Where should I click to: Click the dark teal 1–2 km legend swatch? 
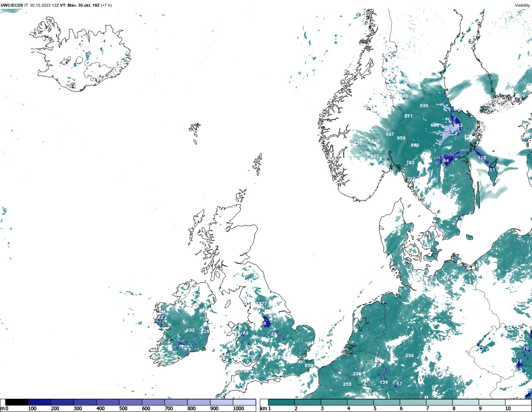(x=281, y=402)
